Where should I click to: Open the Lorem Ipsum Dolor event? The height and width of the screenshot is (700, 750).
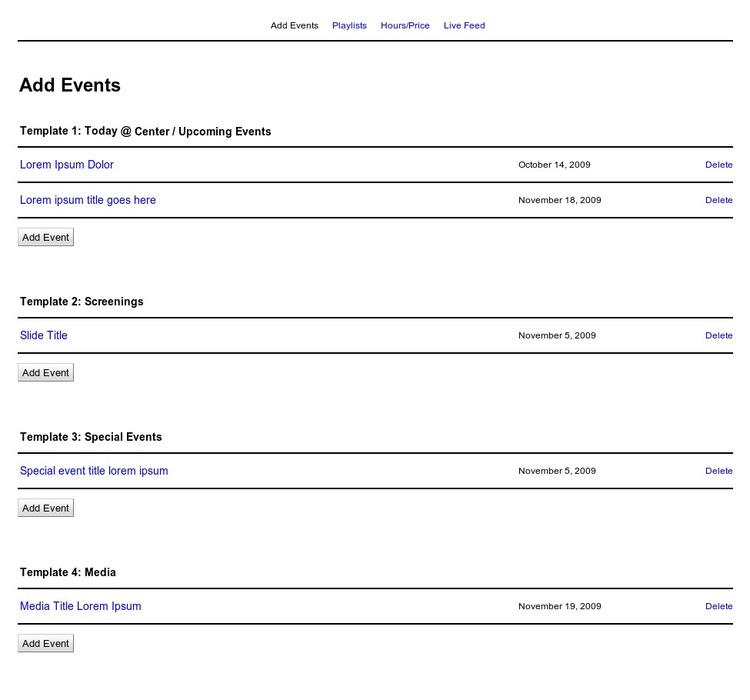pos(67,165)
